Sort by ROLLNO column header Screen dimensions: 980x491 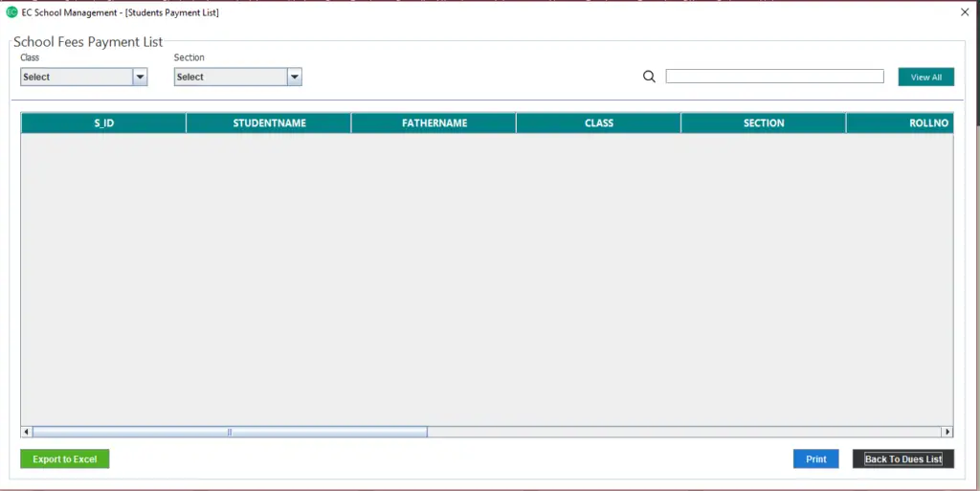(x=900, y=123)
